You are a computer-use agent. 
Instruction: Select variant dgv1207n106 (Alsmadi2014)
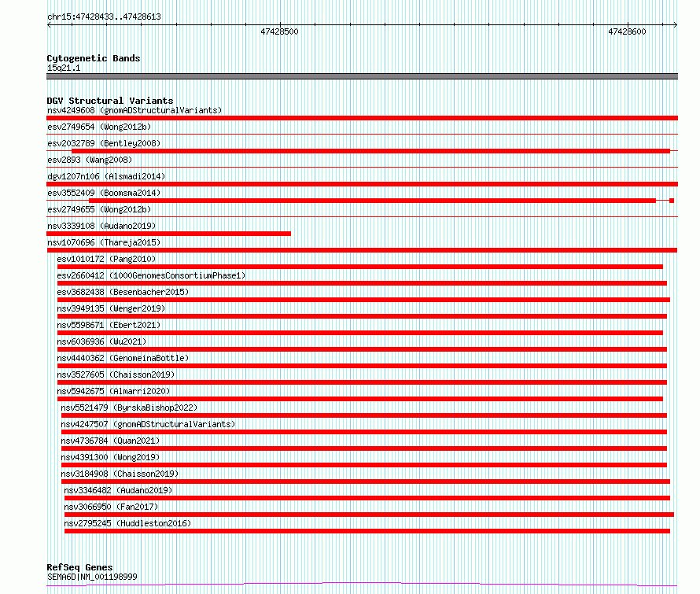point(106,176)
